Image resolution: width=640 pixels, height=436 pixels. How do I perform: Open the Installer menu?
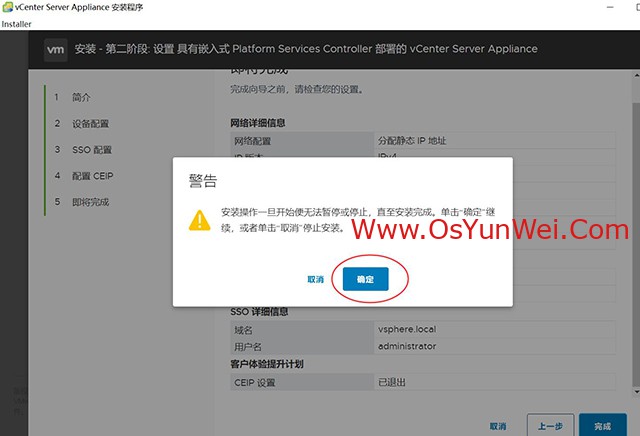pyautogui.click(x=16, y=24)
